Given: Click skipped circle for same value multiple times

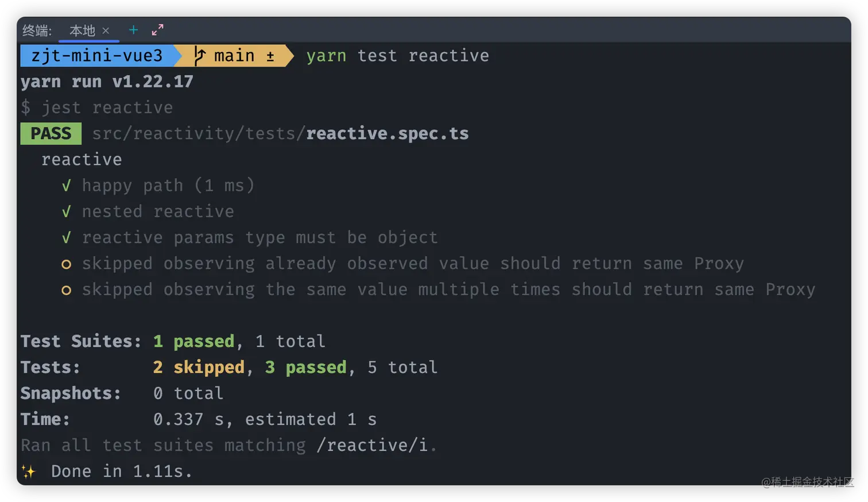Looking at the screenshot, I should tap(67, 290).
